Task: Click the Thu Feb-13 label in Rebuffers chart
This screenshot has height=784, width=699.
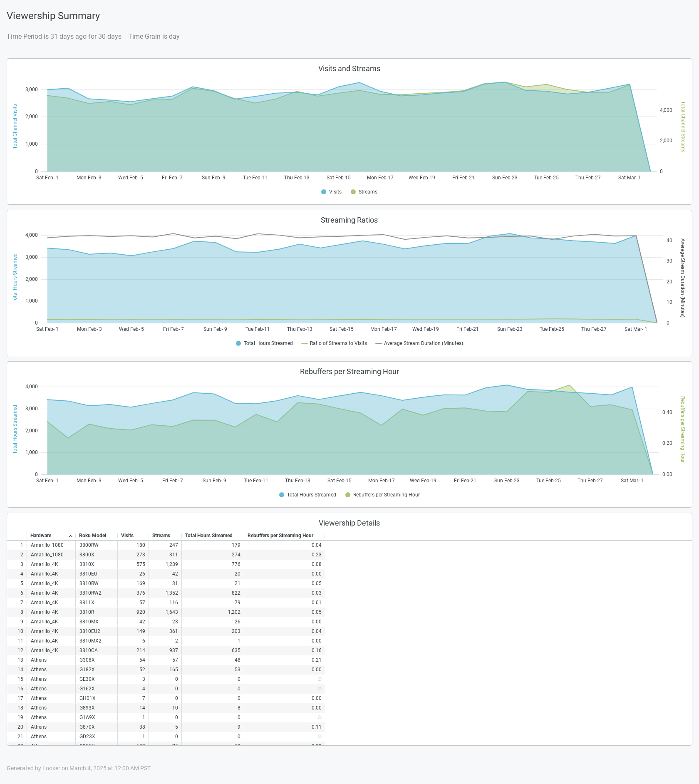Action: (x=297, y=481)
